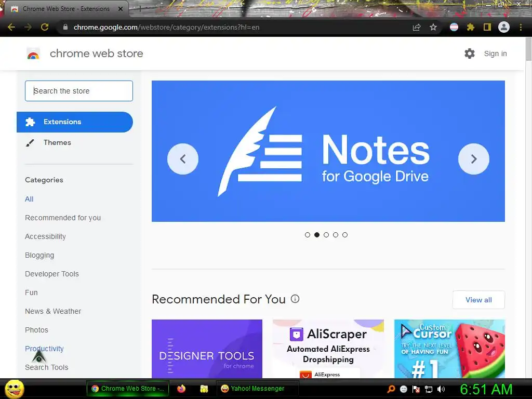Viewport: 532px width, 399px height.
Task: Open the Search Tools category
Action: [x=46, y=367]
